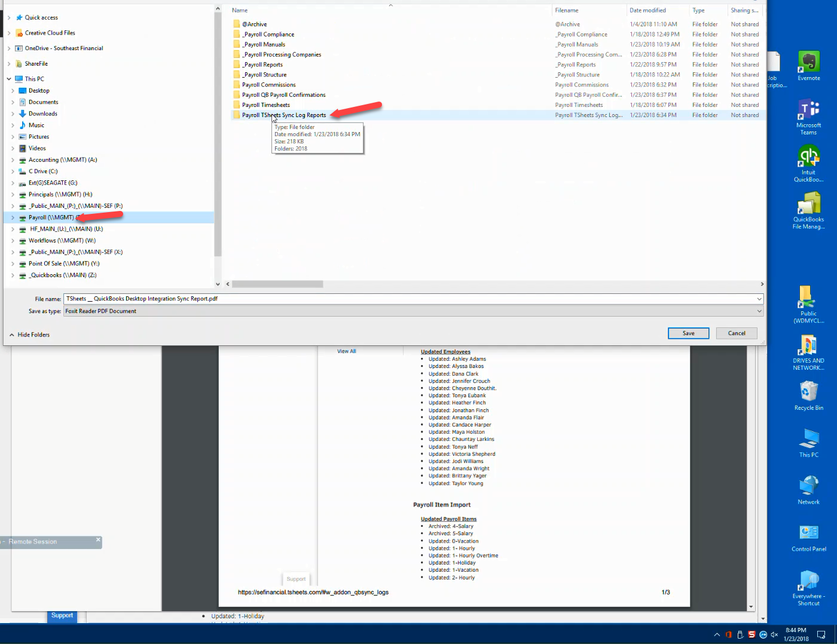Viewport: 837px width, 644px height.
Task: Click the Hide Folders toggle
Action: (30, 335)
